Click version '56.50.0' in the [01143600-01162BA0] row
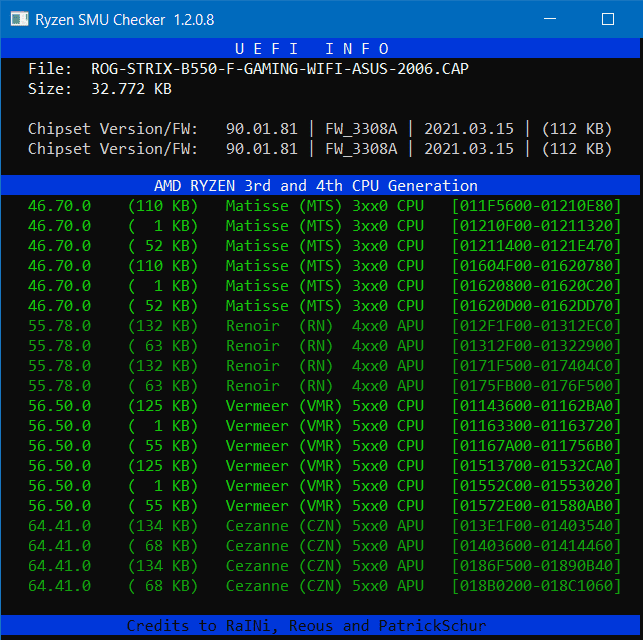The height and width of the screenshot is (640, 643). click(x=59, y=406)
